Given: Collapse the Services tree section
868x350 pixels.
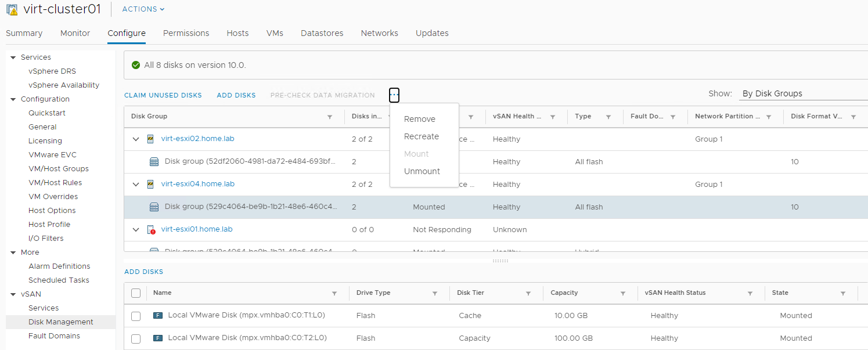Looking at the screenshot, I should point(13,57).
